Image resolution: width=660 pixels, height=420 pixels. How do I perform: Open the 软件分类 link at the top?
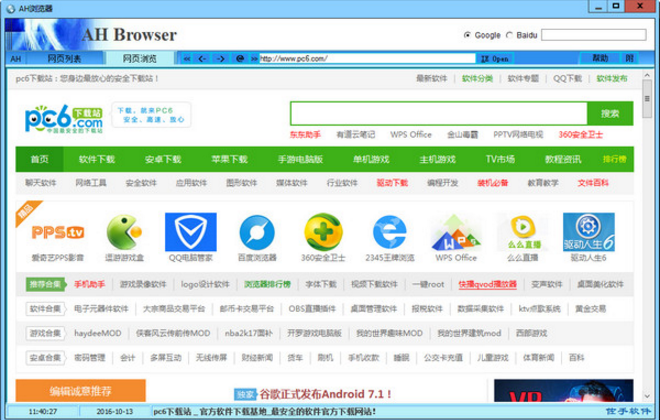477,78
